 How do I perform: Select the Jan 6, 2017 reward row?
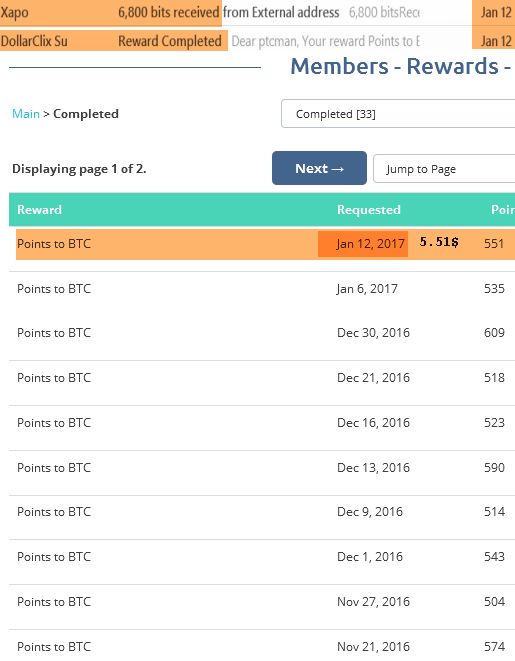[262, 289]
